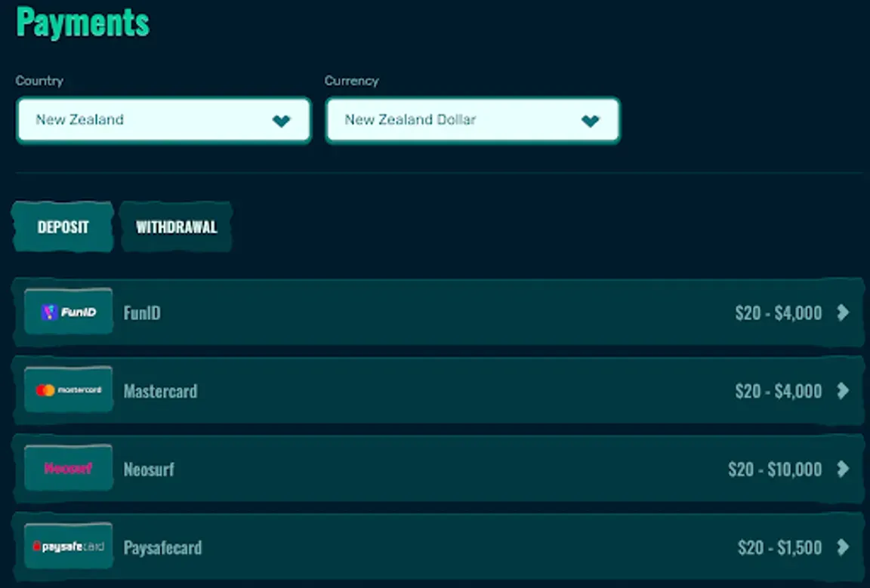
Task: Click the chevron arrow in the Currency field
Action: (591, 120)
